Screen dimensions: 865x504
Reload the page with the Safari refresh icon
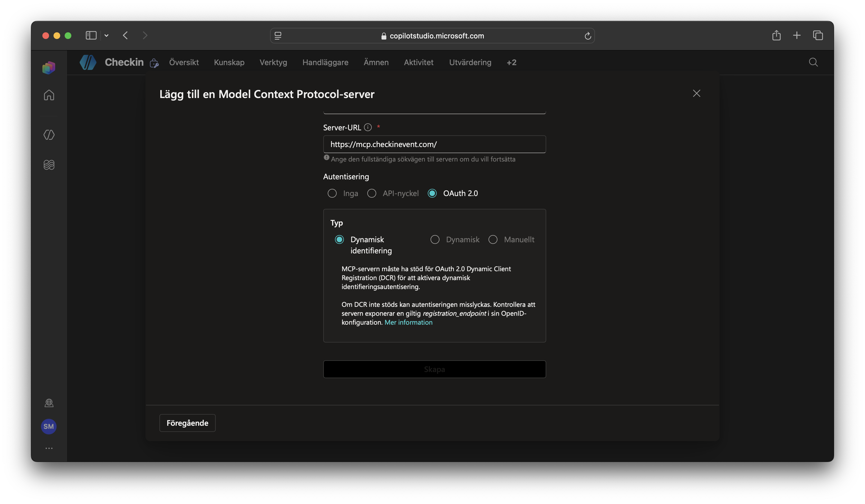coord(588,36)
